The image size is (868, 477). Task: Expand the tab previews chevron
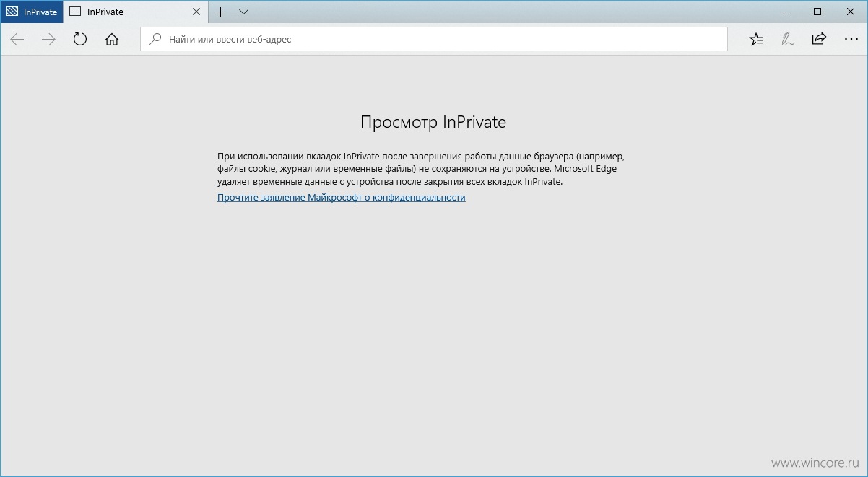243,12
